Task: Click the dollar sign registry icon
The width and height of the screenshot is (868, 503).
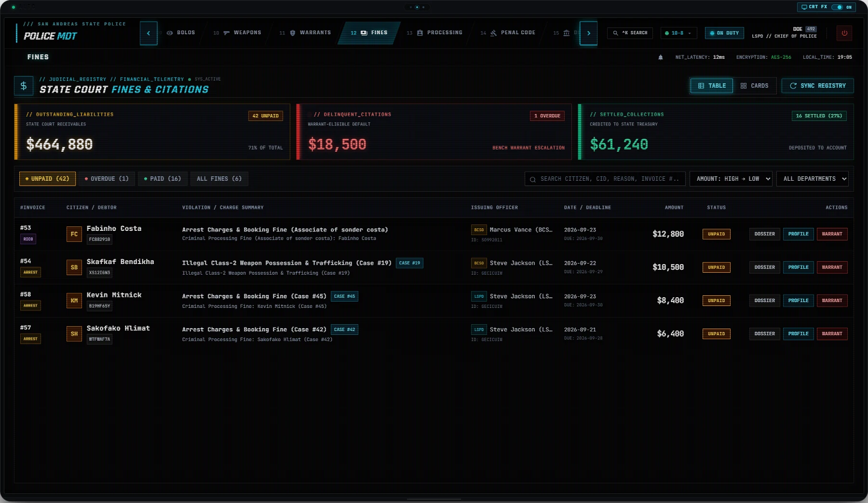Action: pos(24,86)
